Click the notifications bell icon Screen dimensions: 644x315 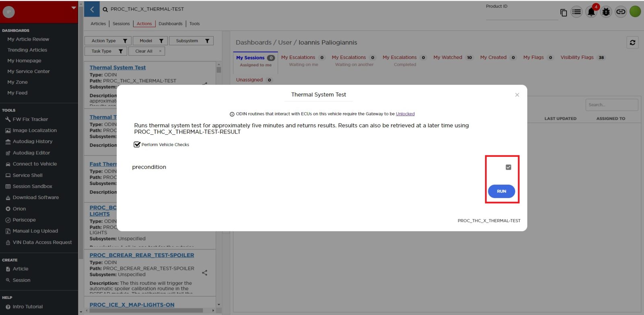pos(591,12)
